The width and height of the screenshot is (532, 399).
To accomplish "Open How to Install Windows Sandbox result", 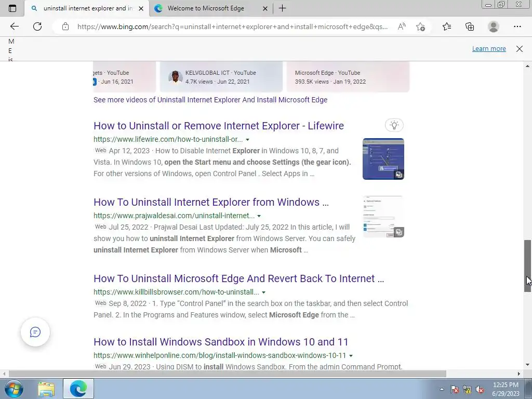I will (x=221, y=342).
